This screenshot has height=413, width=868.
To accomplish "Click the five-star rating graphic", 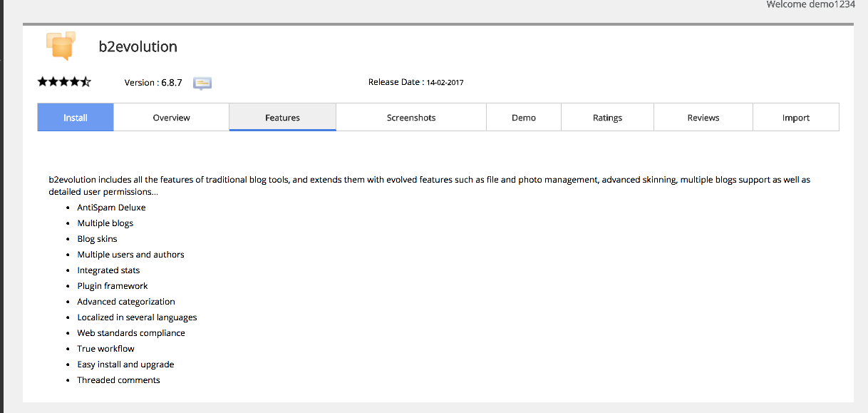I will [64, 82].
